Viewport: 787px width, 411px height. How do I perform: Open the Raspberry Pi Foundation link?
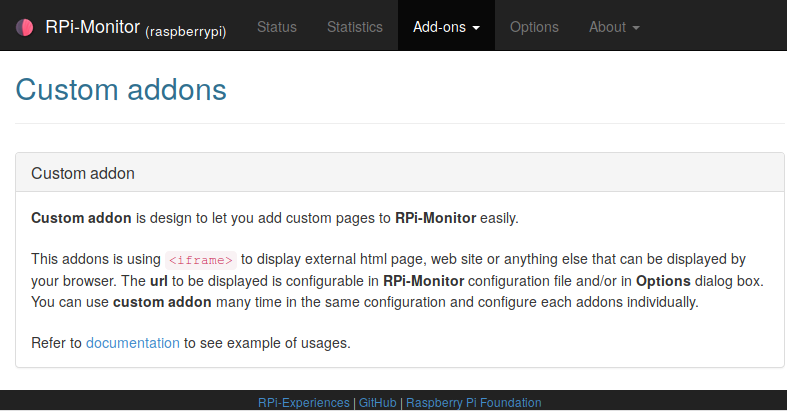tap(474, 402)
